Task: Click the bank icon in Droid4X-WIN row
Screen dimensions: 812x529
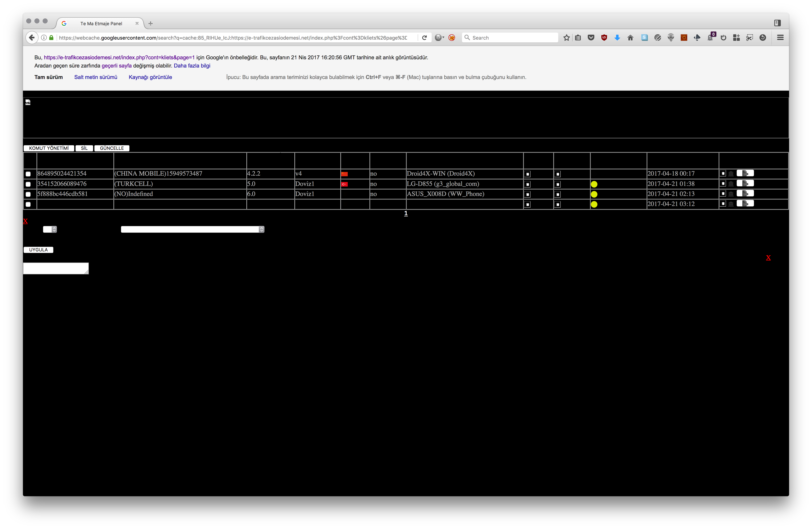Action: 731,174
